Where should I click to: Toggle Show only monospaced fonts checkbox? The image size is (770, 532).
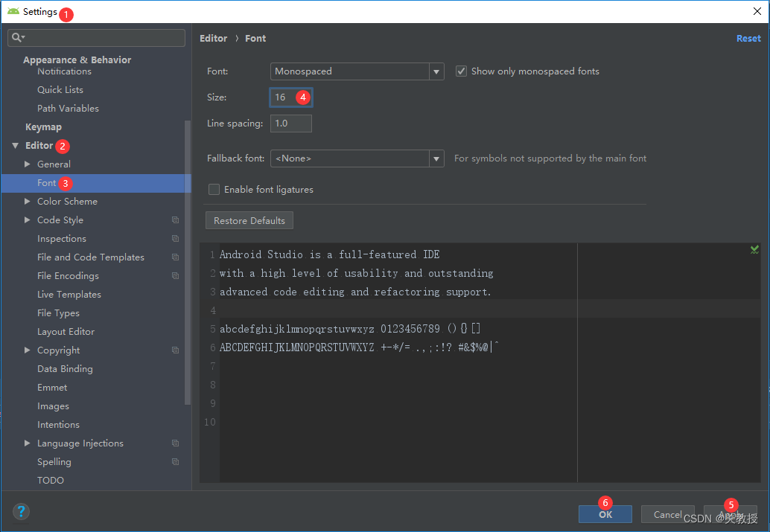(461, 71)
